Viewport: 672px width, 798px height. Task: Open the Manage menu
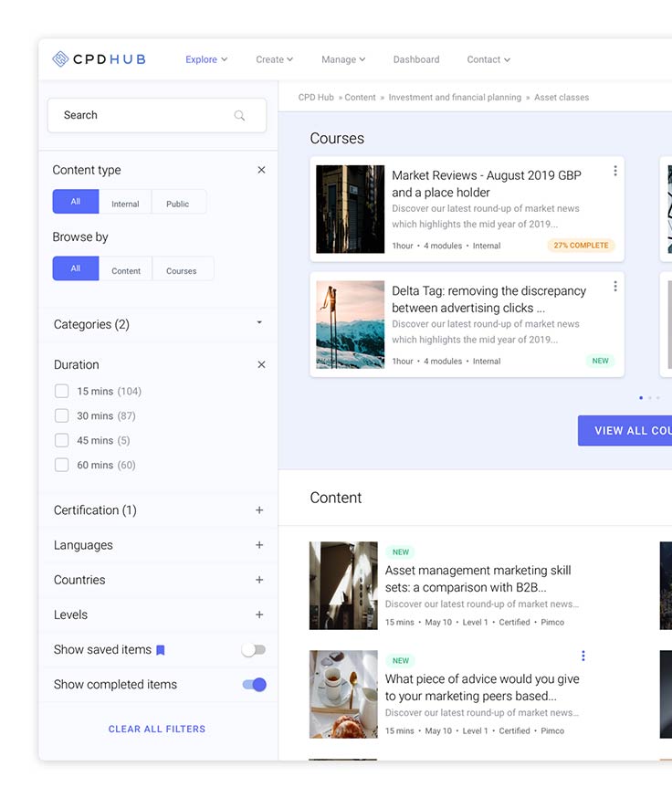[x=343, y=59]
